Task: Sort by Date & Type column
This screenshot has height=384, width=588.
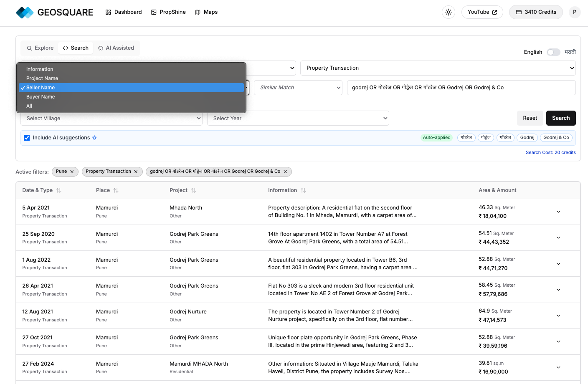Action: [58, 190]
